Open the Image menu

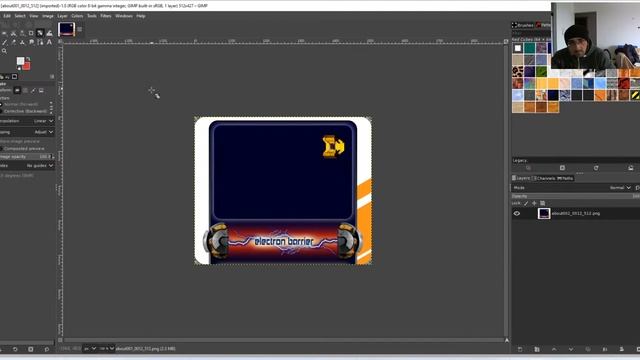point(48,16)
